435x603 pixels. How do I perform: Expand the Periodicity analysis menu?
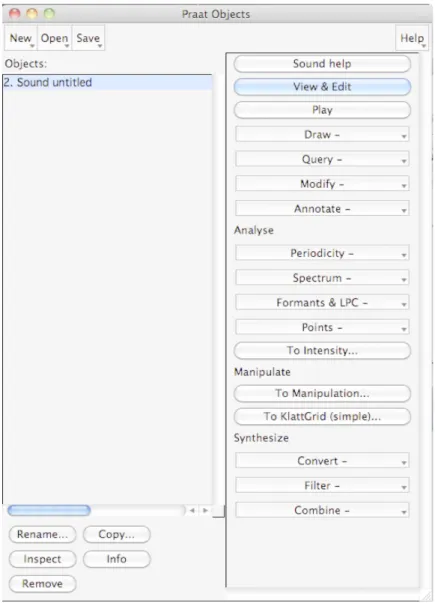[322, 253]
